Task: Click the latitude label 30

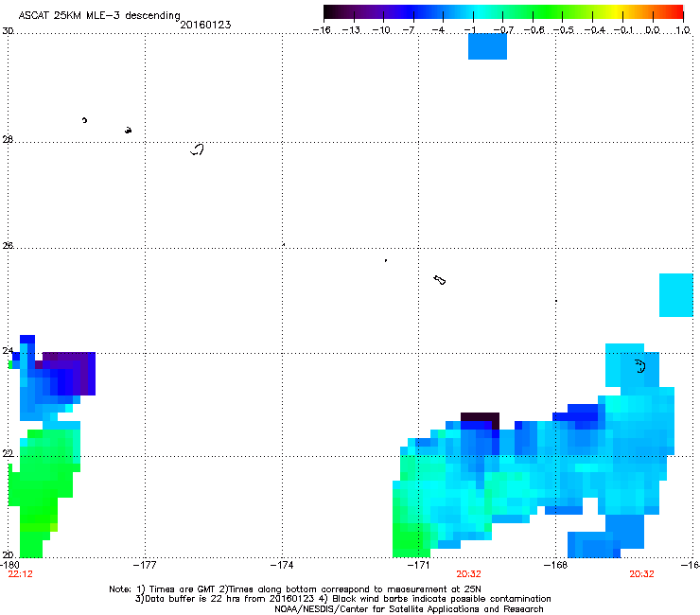Action: tap(8, 31)
